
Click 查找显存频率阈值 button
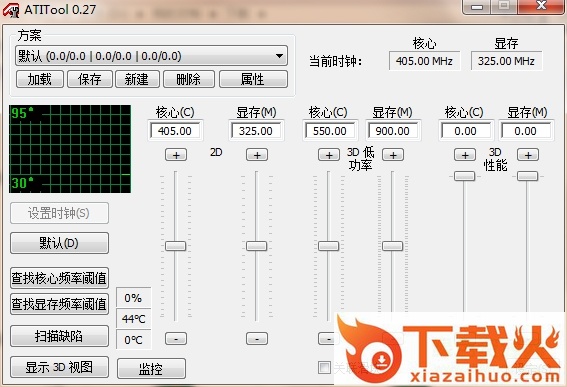(x=59, y=304)
